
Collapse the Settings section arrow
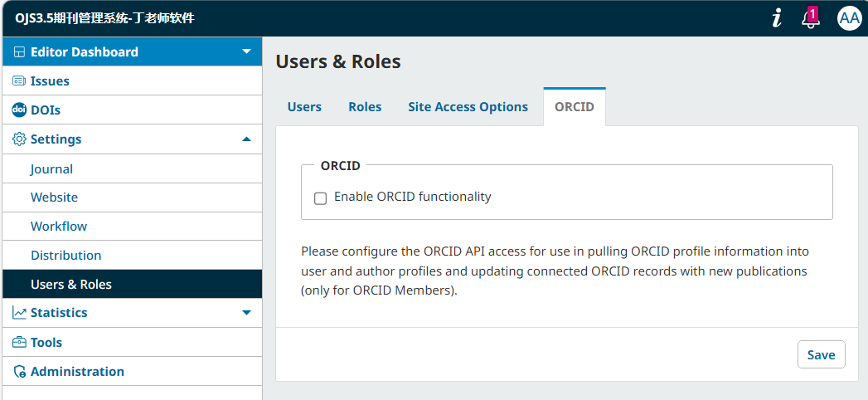[246, 139]
